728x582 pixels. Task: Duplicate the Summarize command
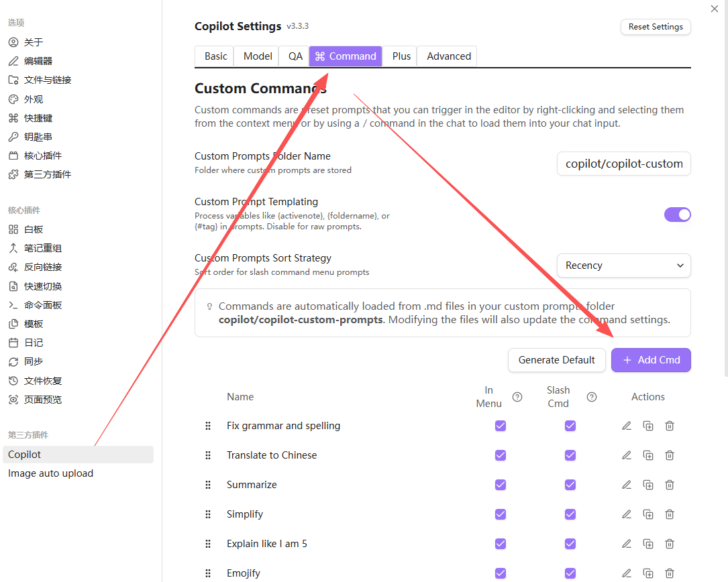(648, 485)
